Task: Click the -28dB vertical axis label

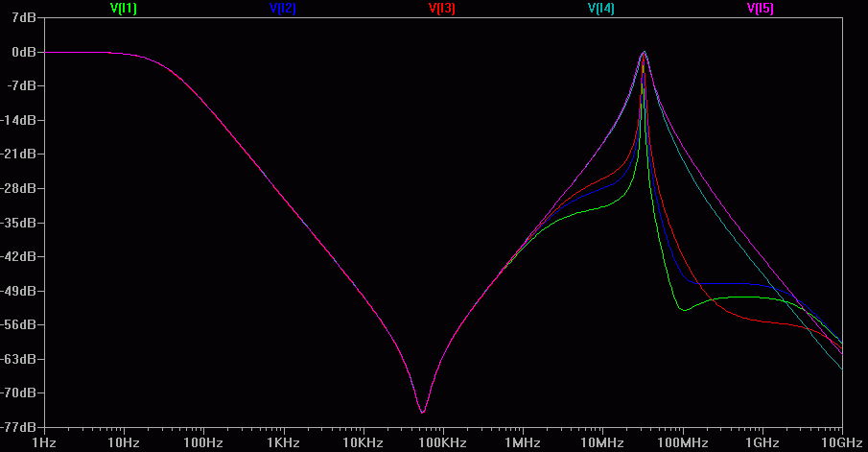Action: [x=18, y=188]
